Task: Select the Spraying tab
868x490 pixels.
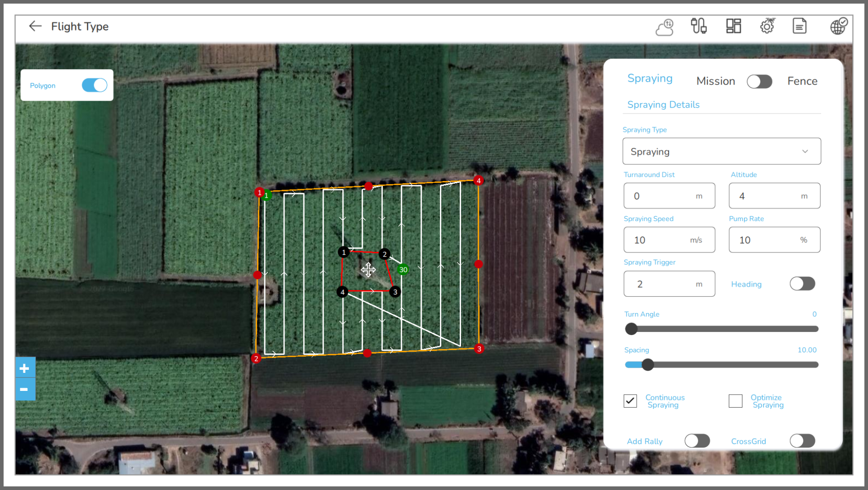Action: click(x=650, y=78)
